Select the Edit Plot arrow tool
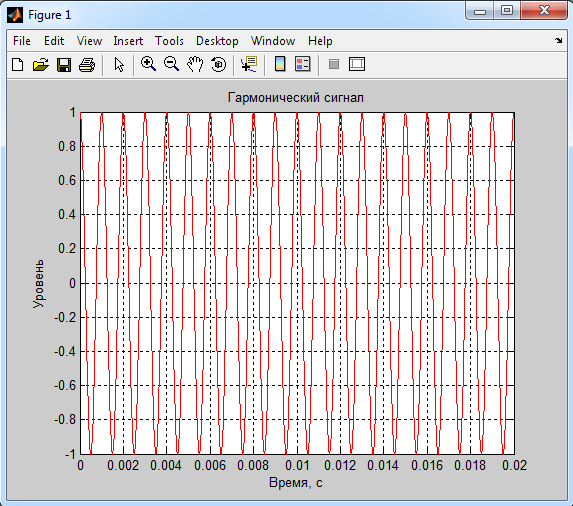The image size is (573, 506). click(119, 65)
